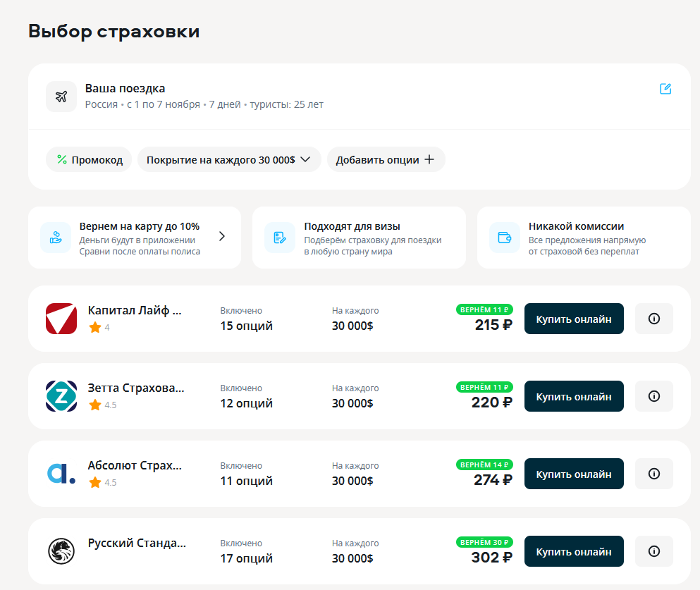This screenshot has height=590, width=700.
Task: Open the Добавить опции plus button
Action: point(386,159)
